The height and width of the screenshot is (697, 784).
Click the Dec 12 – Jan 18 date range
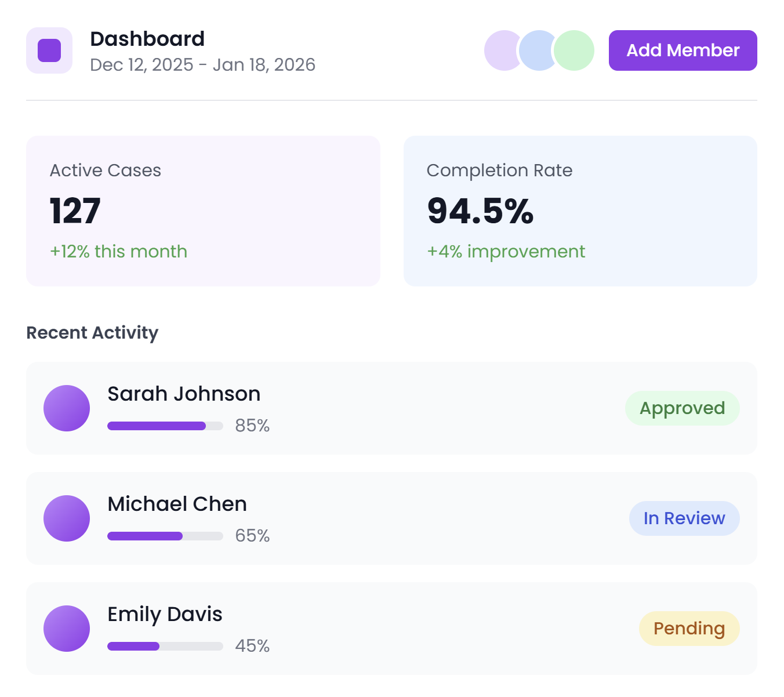point(202,65)
